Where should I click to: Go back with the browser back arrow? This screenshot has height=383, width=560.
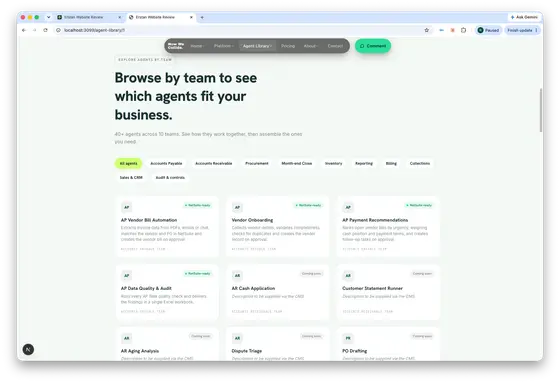(24, 30)
